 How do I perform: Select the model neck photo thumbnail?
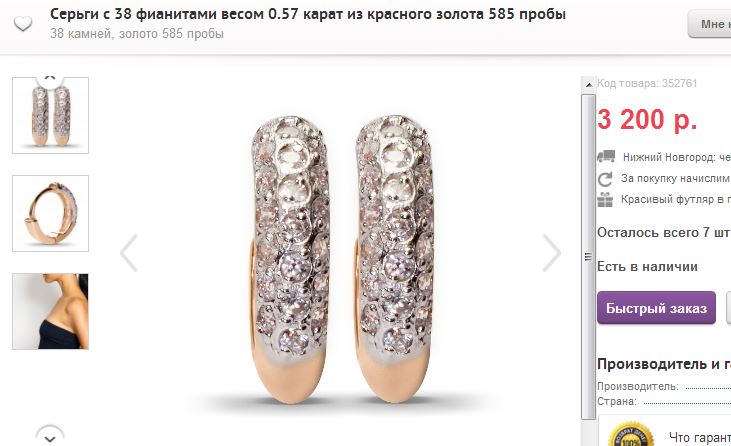point(50,311)
